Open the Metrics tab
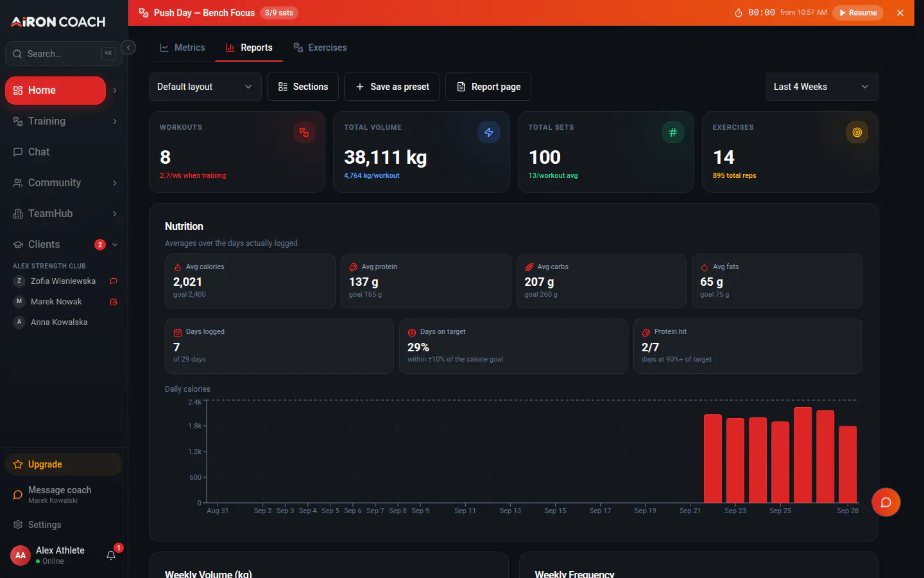 coord(182,48)
